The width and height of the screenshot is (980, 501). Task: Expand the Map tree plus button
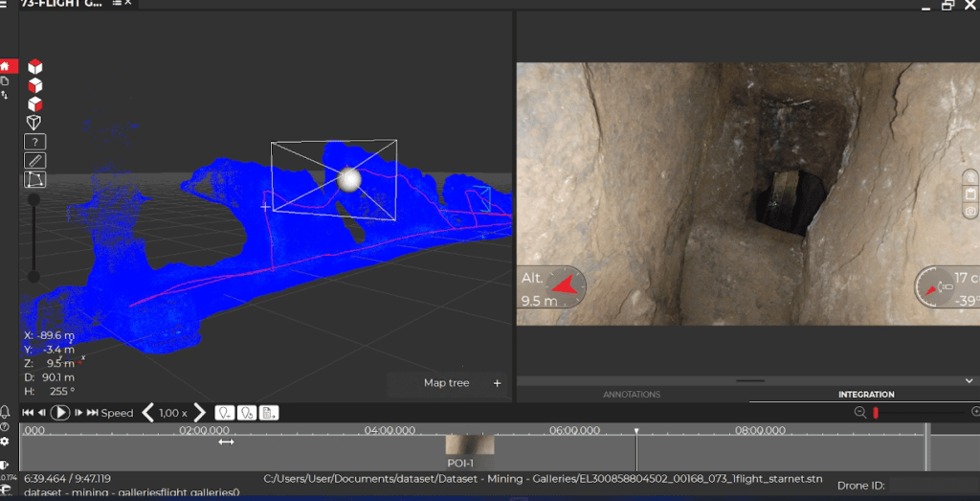498,383
